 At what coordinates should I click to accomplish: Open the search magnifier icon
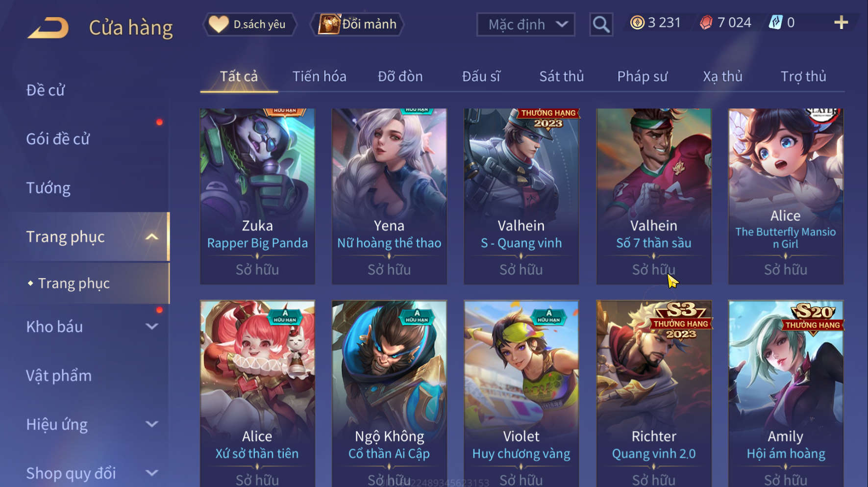[x=601, y=25]
